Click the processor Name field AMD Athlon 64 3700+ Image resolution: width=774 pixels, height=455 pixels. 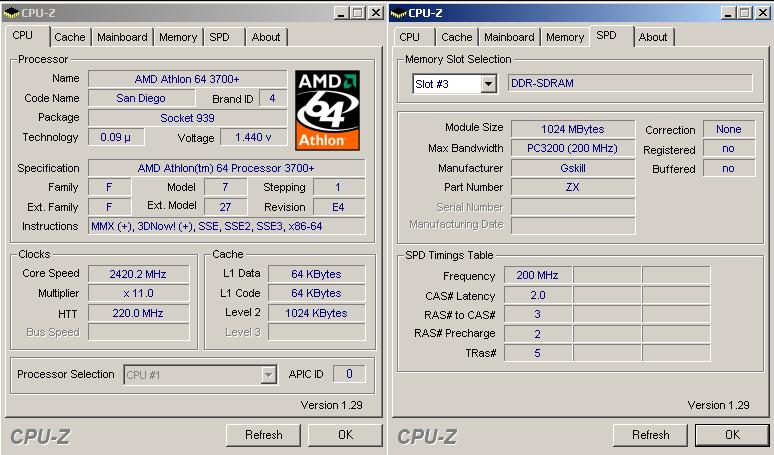187,79
